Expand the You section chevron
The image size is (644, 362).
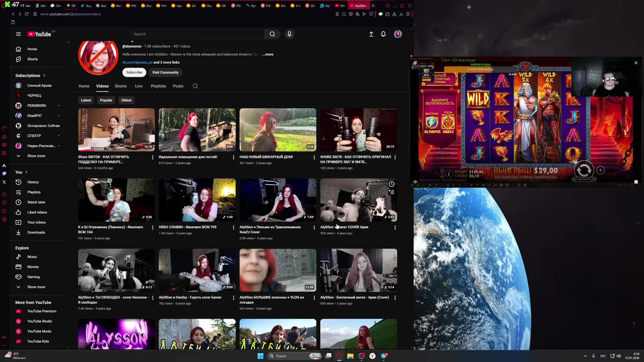click(x=26, y=172)
